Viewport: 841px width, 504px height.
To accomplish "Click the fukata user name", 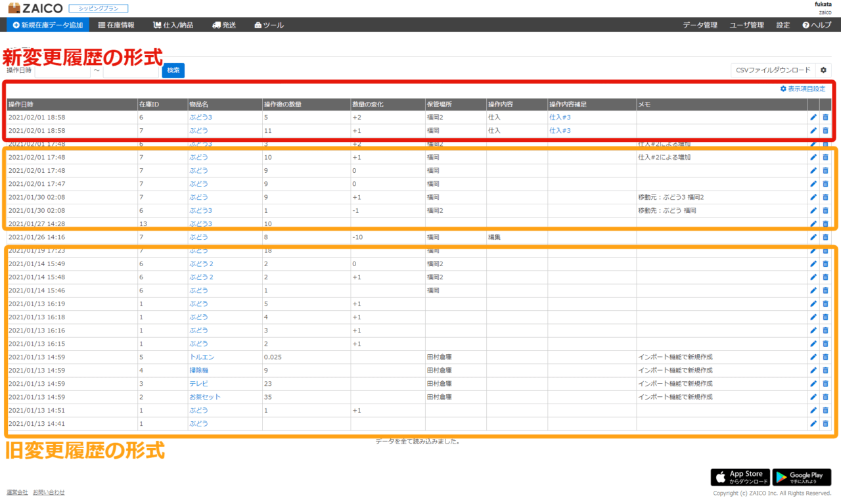I will 823,4.
